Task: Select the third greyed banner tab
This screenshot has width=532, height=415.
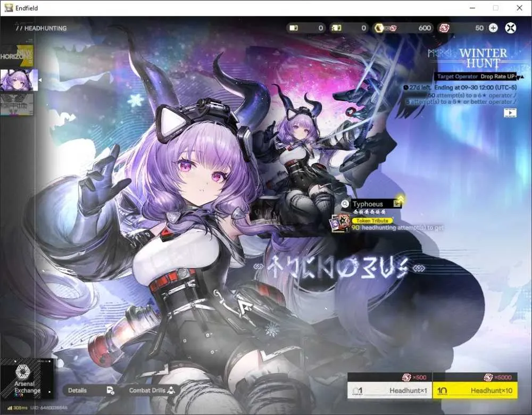Action: 17,104
